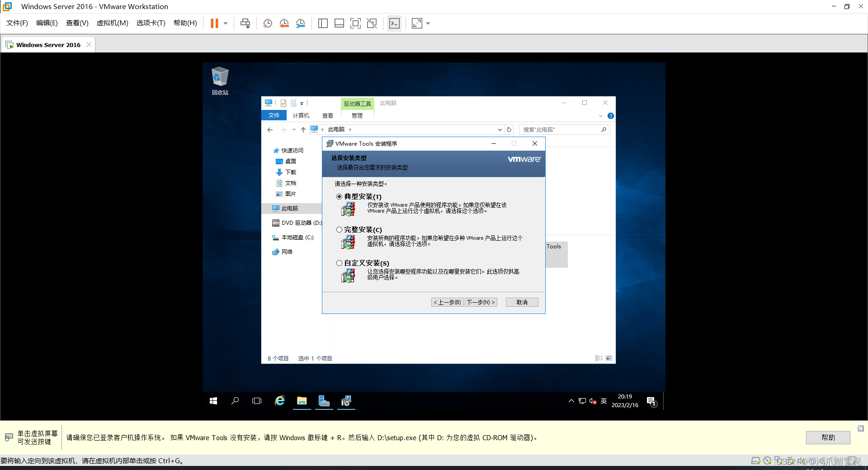868x470 pixels.
Task: Take a snapshot of this virtual machine
Action: pyautogui.click(x=268, y=24)
